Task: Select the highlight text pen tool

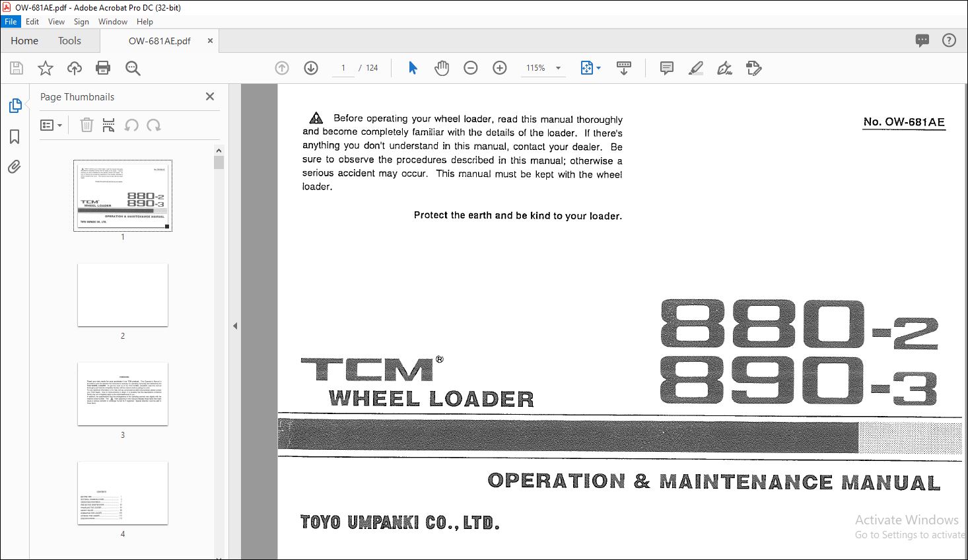Action: 696,68
